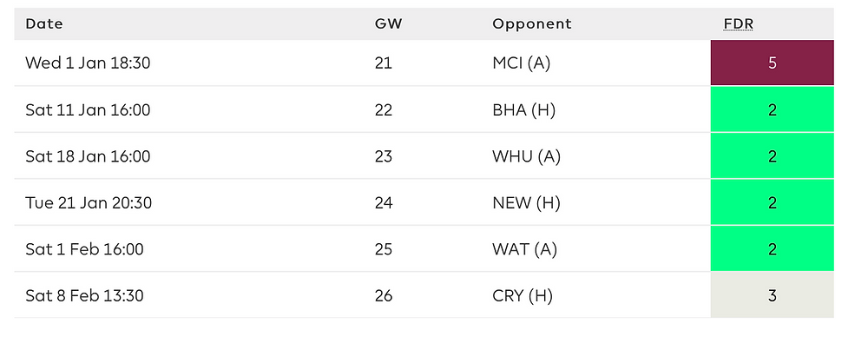
Task: Select the Wed 1 Jan 18:30 fixture row
Action: pyautogui.click(x=424, y=63)
